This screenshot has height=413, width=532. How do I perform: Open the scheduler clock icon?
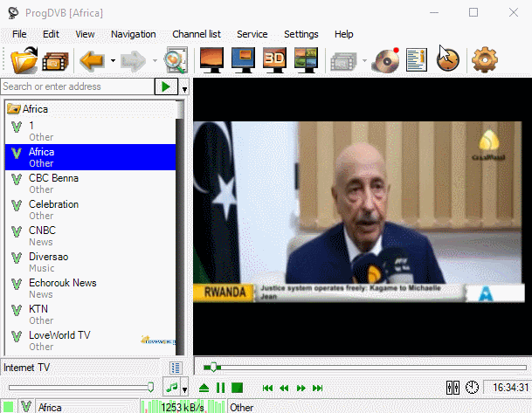448,60
